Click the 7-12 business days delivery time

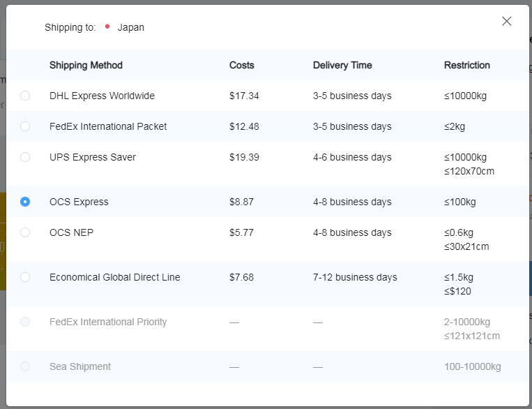[x=355, y=277]
